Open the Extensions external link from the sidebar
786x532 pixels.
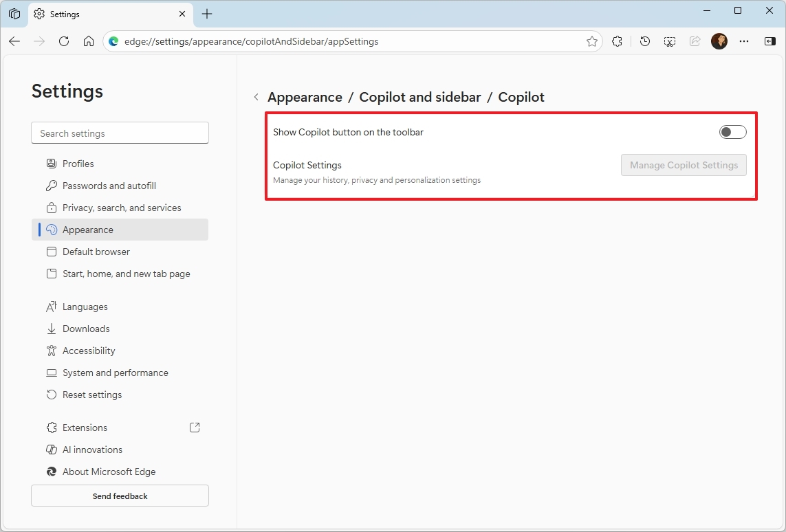pos(195,427)
